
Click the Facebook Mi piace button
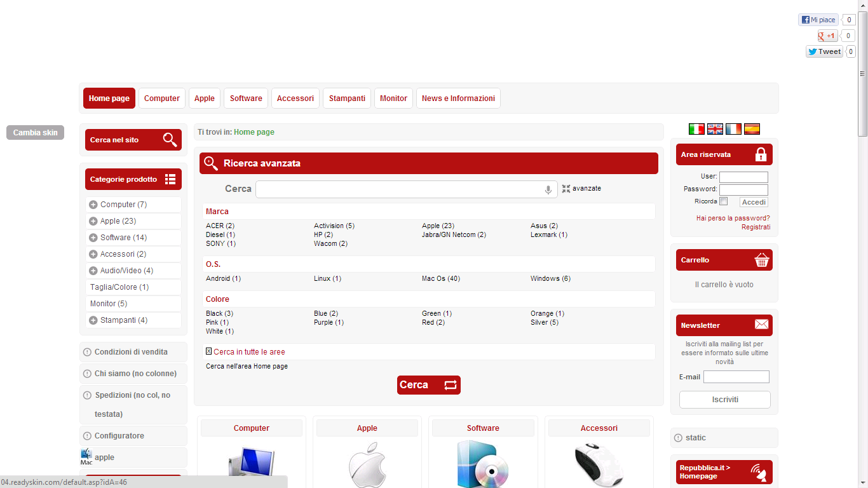[x=818, y=20]
